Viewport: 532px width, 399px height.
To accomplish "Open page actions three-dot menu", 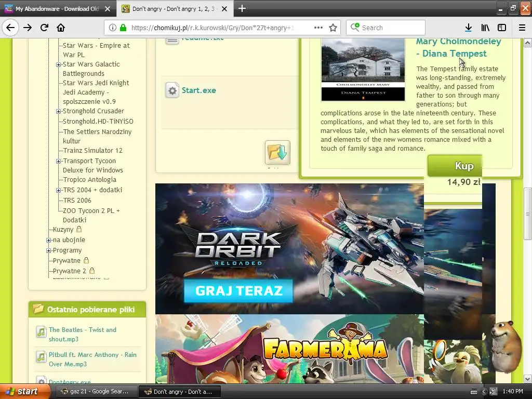I will point(318,28).
